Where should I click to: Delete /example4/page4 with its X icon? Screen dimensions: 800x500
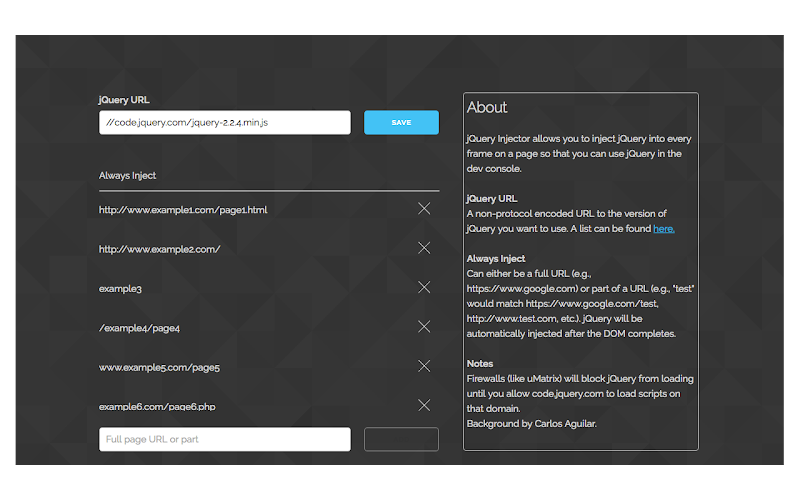click(x=424, y=327)
